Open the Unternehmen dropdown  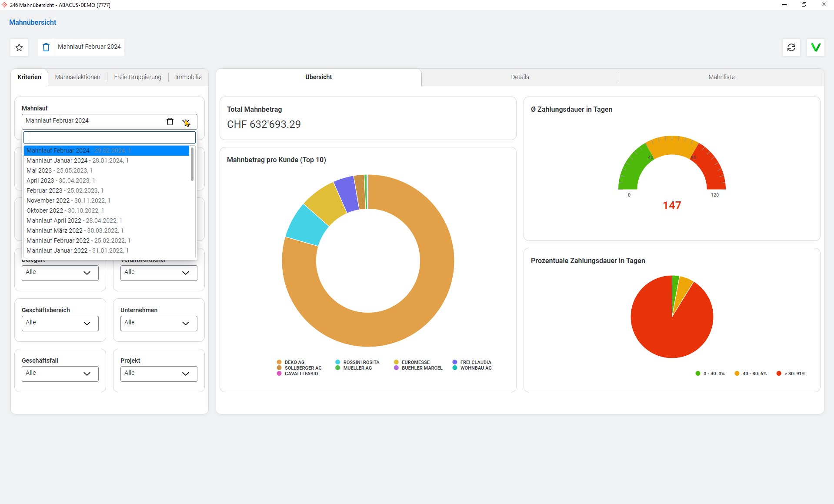(x=159, y=323)
